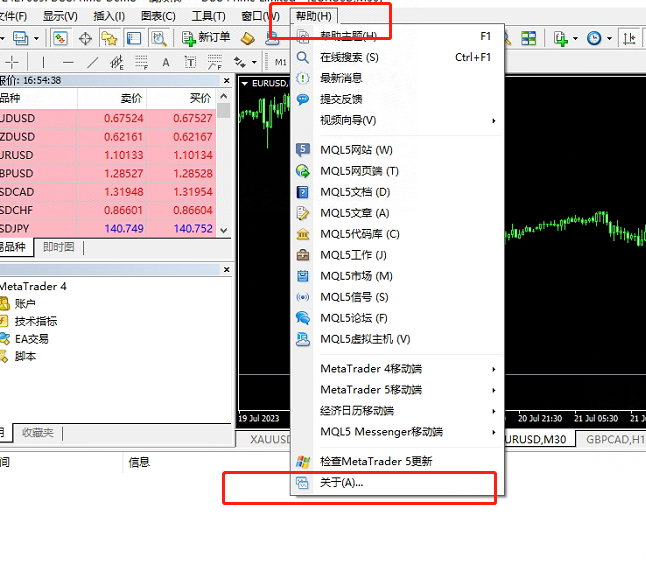
Task: Expand the MQL5 Messenger移动端 submenu
Action: (397, 432)
